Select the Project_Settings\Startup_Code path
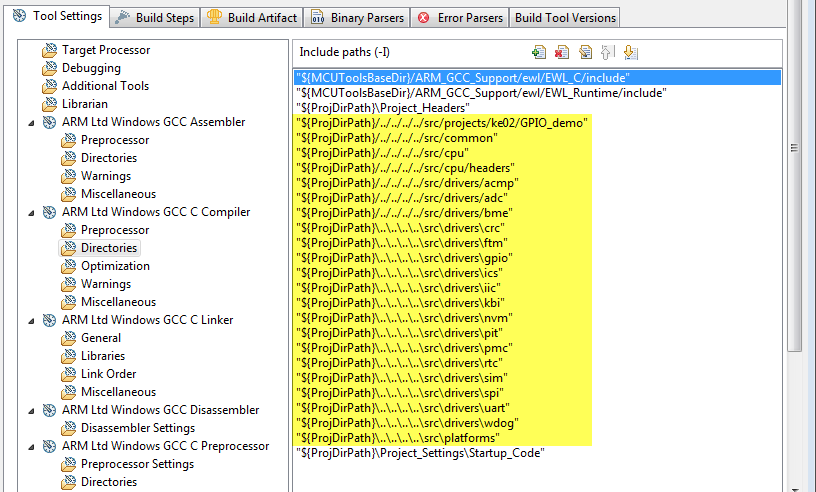Image resolution: width=816 pixels, height=492 pixels. (420, 453)
